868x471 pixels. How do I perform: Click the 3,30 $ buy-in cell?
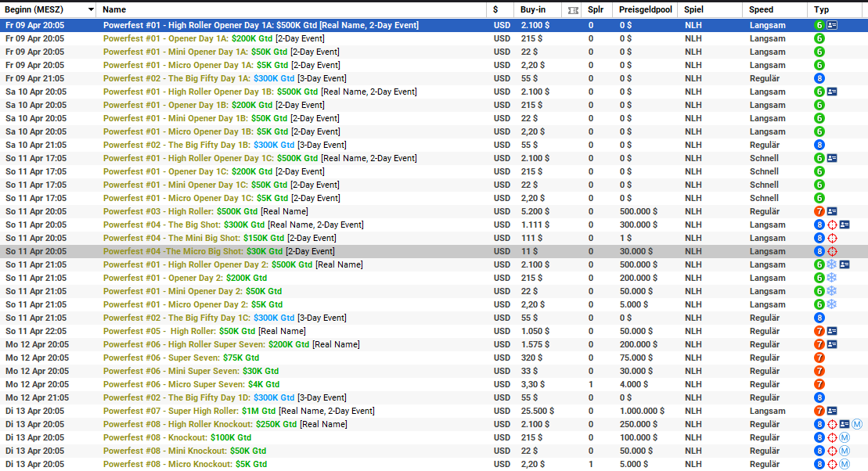(532, 384)
